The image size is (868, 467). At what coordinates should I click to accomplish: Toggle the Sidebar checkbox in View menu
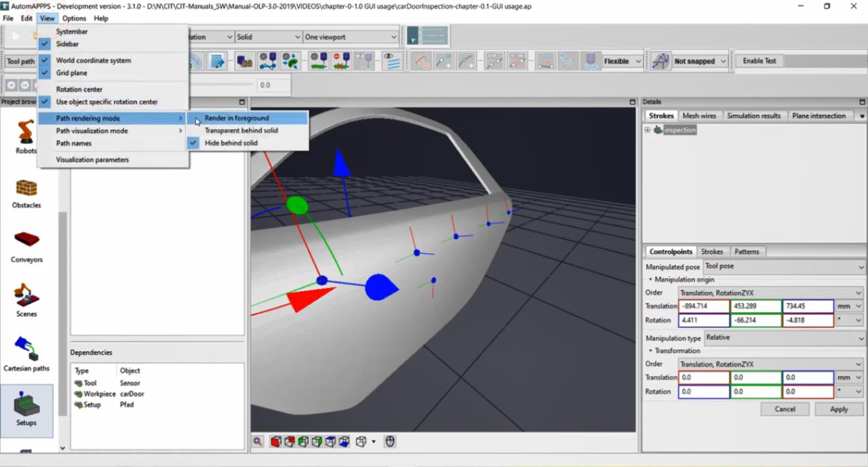point(67,44)
